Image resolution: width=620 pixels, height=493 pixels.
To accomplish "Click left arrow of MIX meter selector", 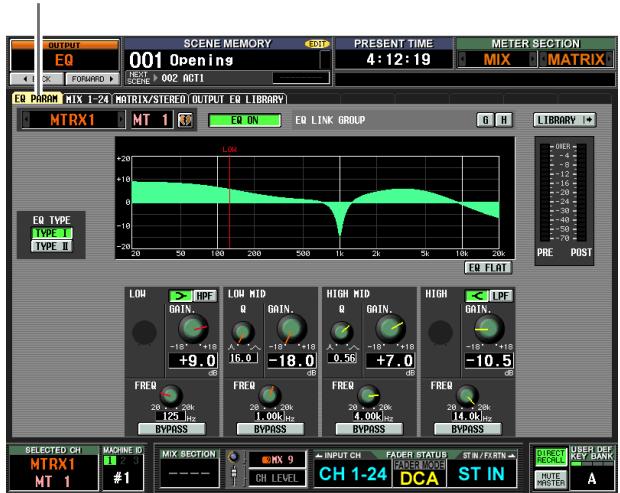I will point(461,60).
